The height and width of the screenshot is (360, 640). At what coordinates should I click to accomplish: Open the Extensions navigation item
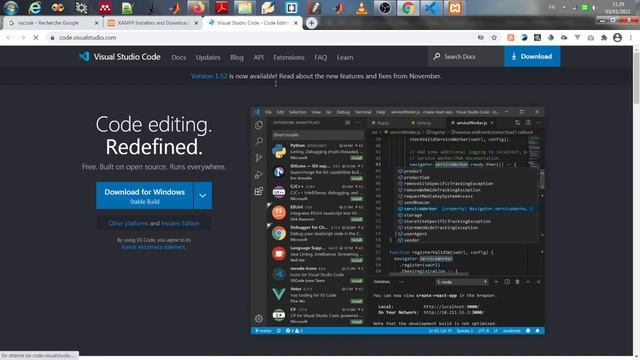pyautogui.click(x=289, y=58)
